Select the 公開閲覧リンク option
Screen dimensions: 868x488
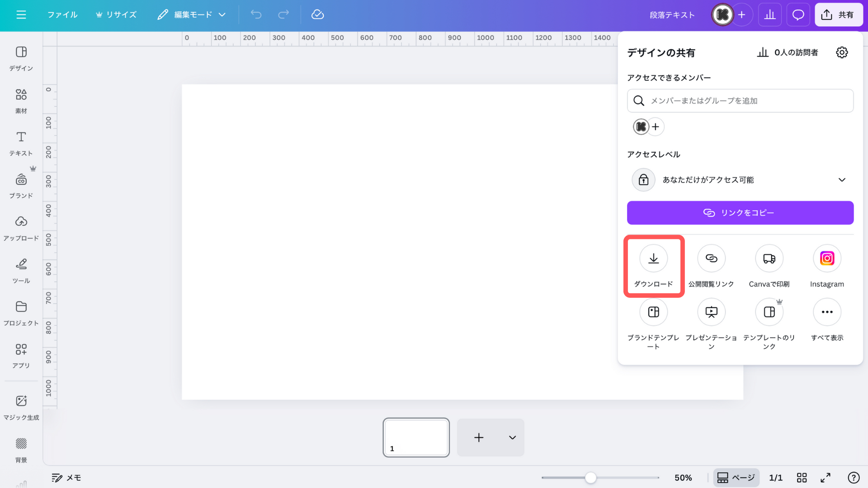tap(712, 266)
